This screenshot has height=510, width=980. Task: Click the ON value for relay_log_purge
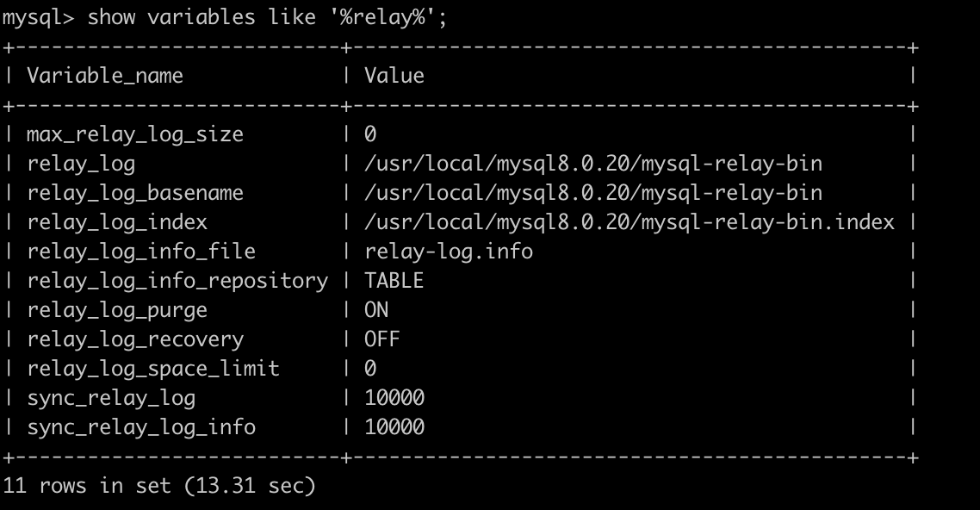pos(376,310)
